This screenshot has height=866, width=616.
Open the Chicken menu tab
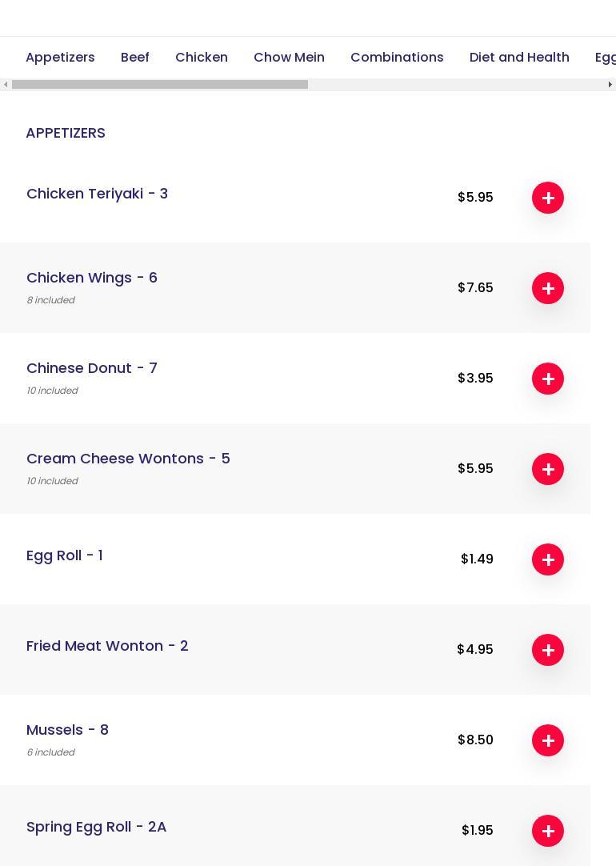coord(202,58)
